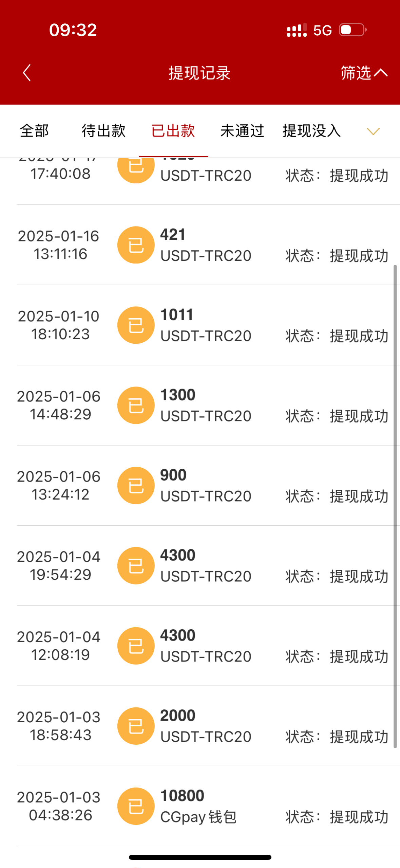The height and width of the screenshot is (868, 400).
Task: Tap status icon for the 10800 CGpay withdrawal
Action: (136, 806)
